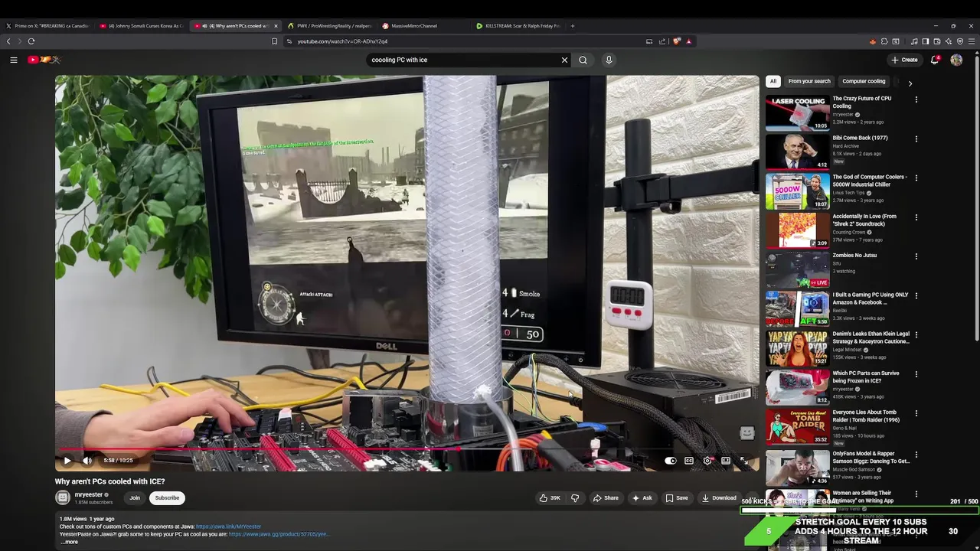980x551 pixels.
Task: Open The Crazy Future of CPU Cooling thumbnail
Action: [798, 112]
